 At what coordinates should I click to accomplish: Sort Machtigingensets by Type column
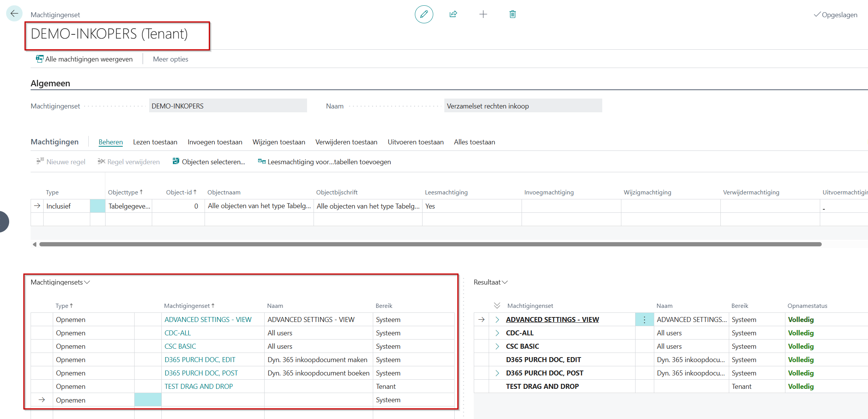tap(64, 306)
